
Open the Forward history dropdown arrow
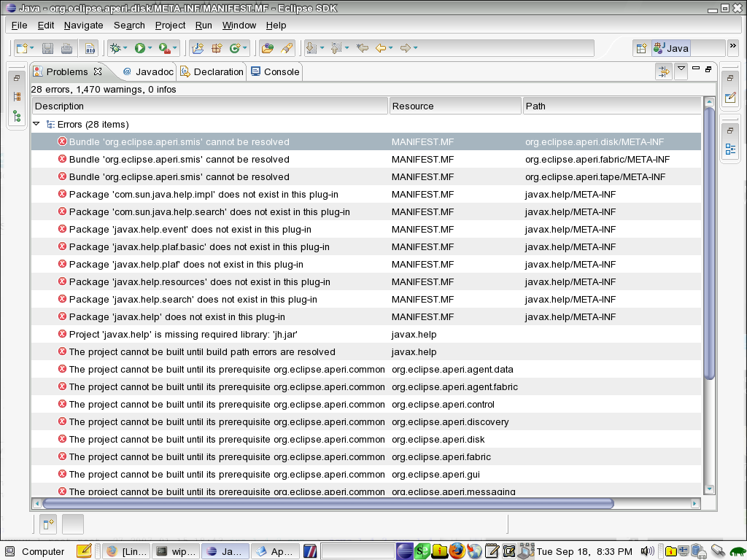point(415,48)
